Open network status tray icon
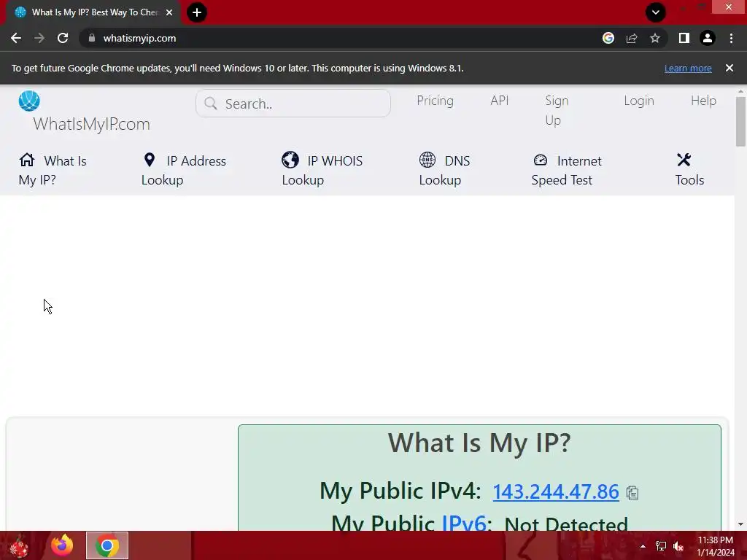The height and width of the screenshot is (560, 747). 661,546
